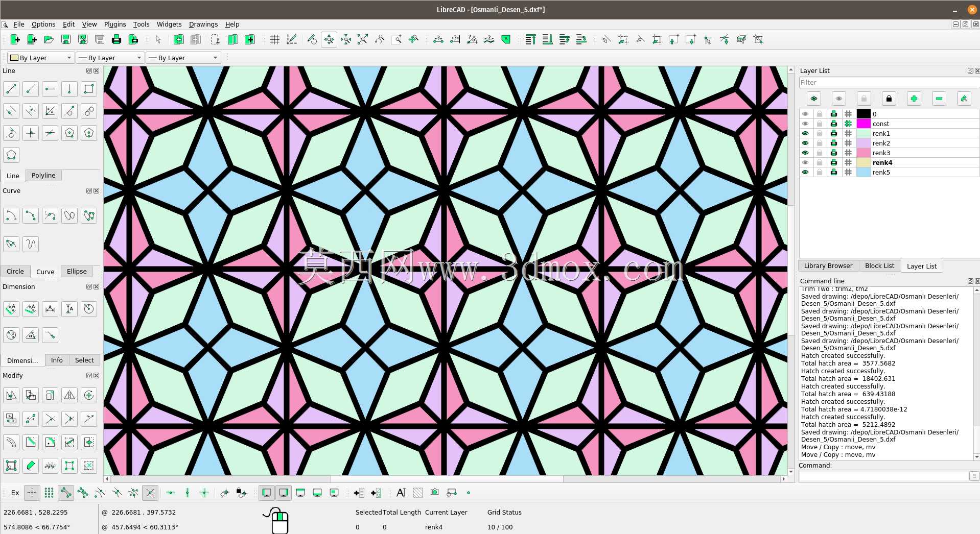Screen dimensions: 980x534
Task: Open the File menu
Action: click(19, 24)
